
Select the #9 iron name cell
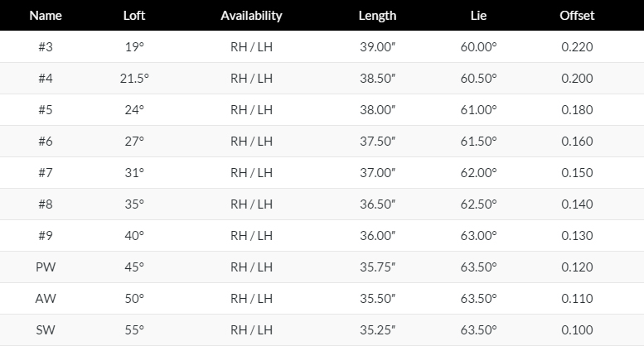(46, 236)
